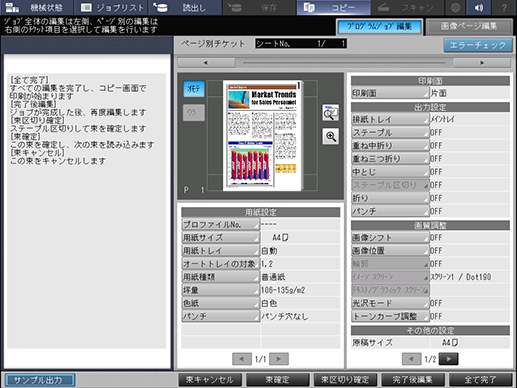
Task: Open the ステープル setting option
Action: click(x=390, y=132)
